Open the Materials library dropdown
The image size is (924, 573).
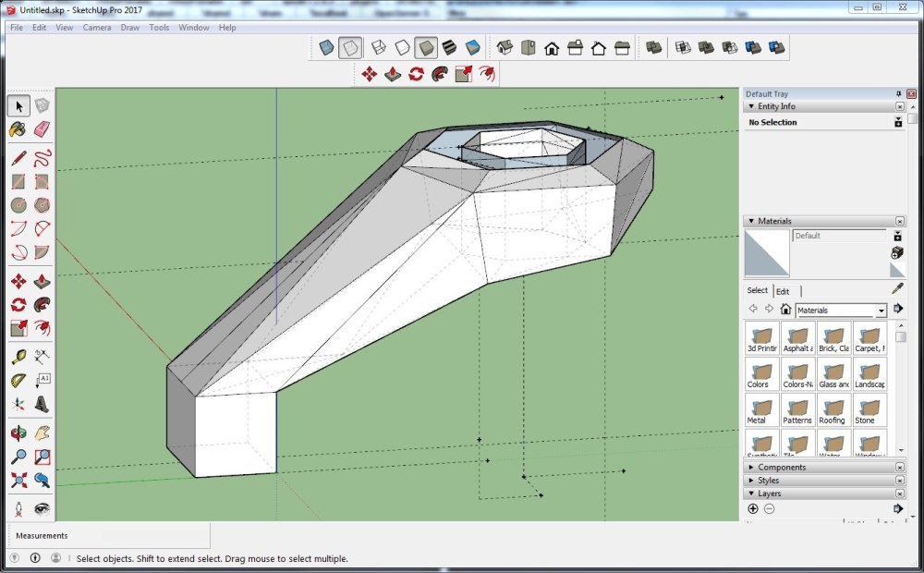click(x=881, y=311)
